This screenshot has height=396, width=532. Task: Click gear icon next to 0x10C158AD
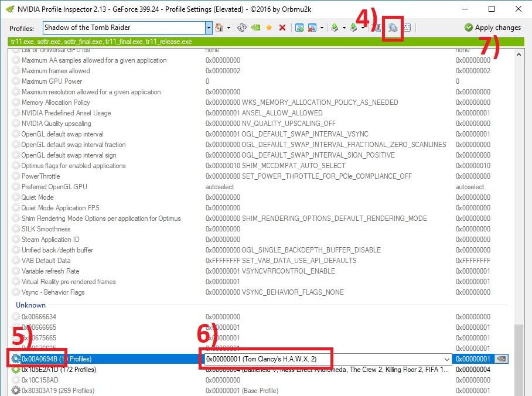tap(16, 380)
